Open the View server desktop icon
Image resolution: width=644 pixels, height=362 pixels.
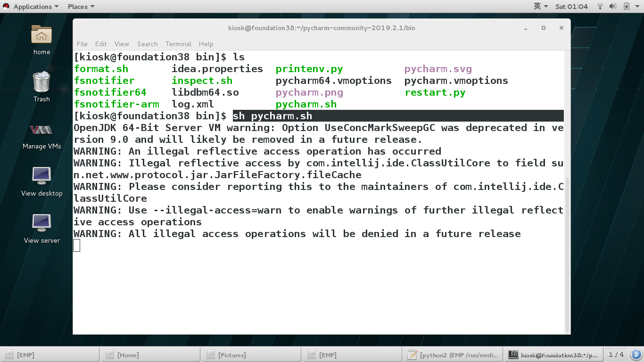click(41, 228)
